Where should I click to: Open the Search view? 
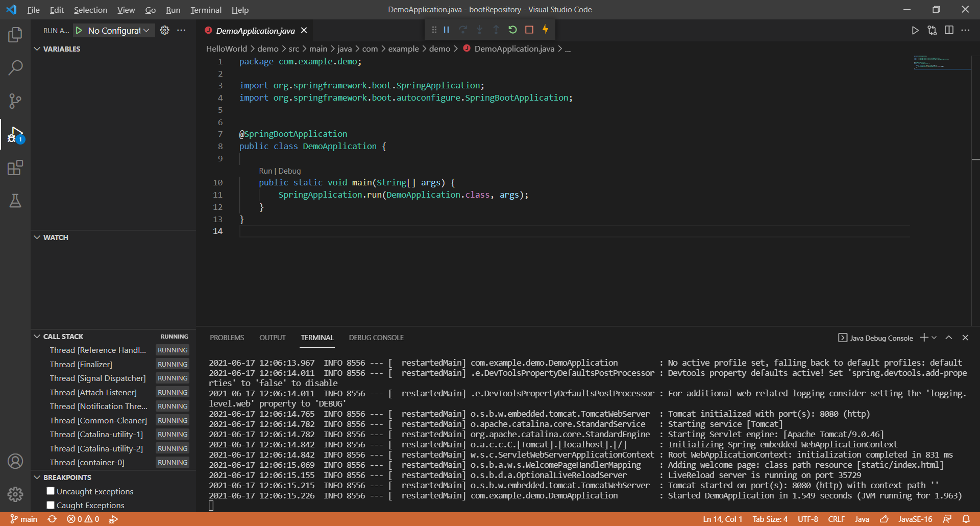(x=15, y=67)
